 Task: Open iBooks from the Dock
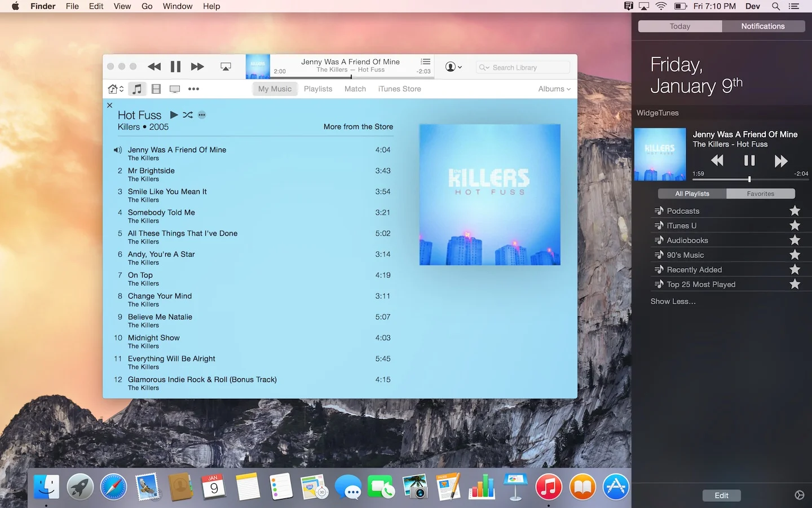click(x=582, y=487)
